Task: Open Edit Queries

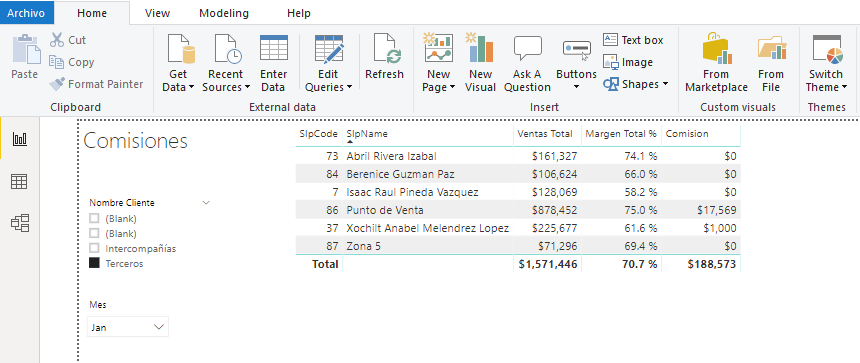Action: pos(329,63)
